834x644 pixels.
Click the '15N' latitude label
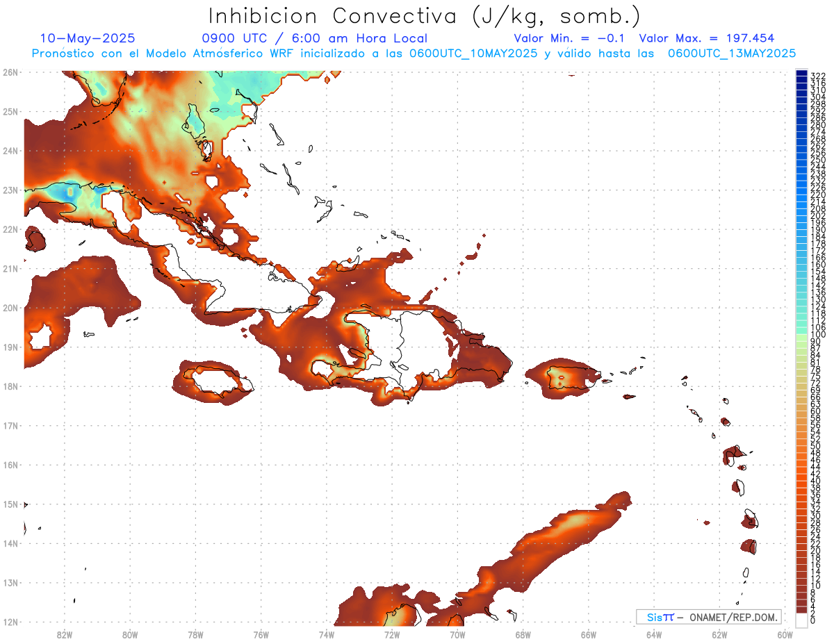10,504
